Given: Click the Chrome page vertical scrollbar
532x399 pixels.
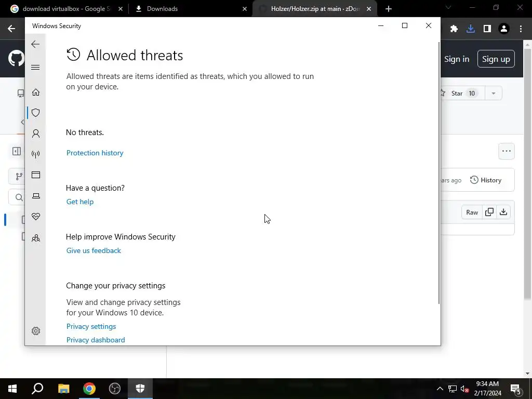Looking at the screenshot, I should pos(528,175).
